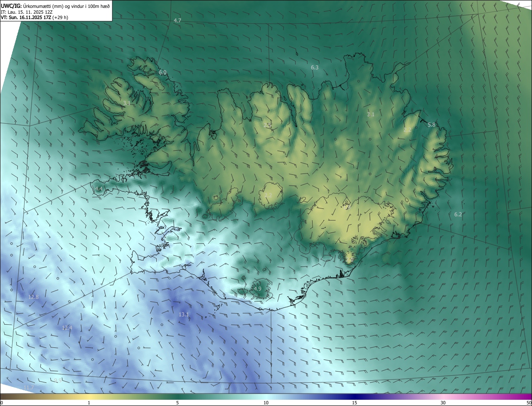This screenshot has width=532, height=406.
Task: Click the 12.4 value label on the map
Action: [67, 328]
